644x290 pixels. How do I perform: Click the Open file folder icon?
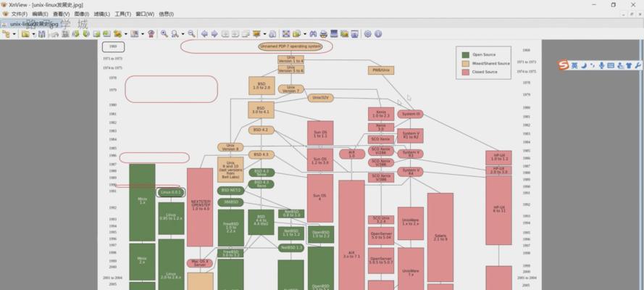[25, 33]
